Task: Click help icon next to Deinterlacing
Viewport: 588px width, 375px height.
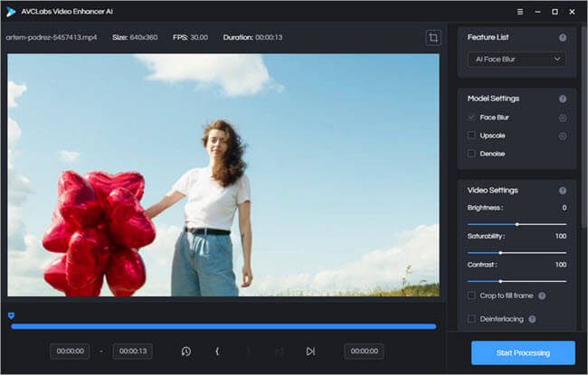Action: [532, 319]
